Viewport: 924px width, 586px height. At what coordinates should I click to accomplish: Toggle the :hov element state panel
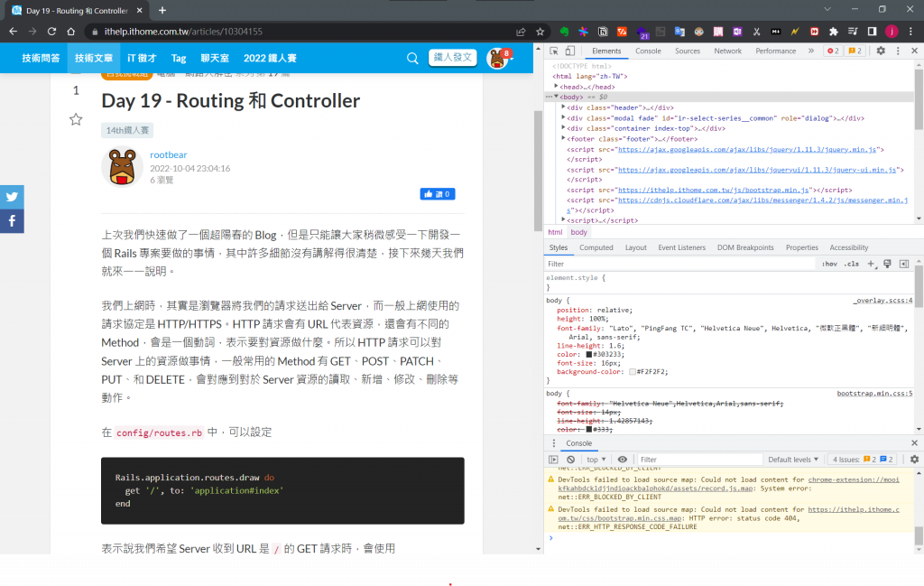pyautogui.click(x=829, y=265)
